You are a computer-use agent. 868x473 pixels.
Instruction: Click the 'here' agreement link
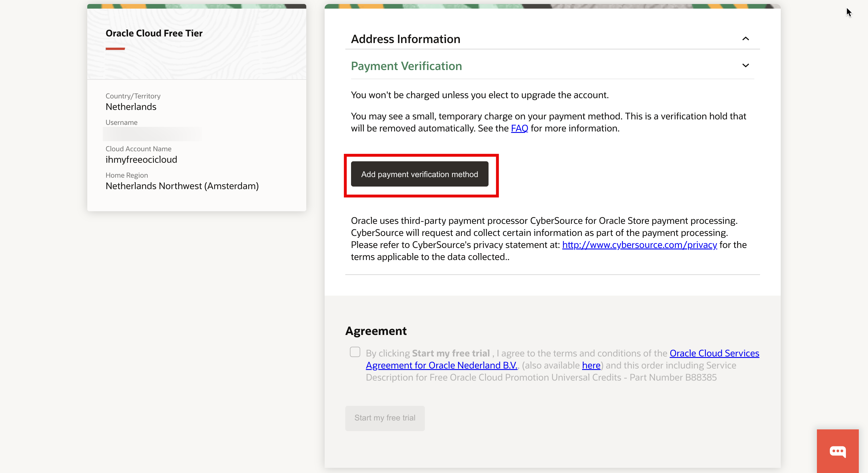[591, 365]
